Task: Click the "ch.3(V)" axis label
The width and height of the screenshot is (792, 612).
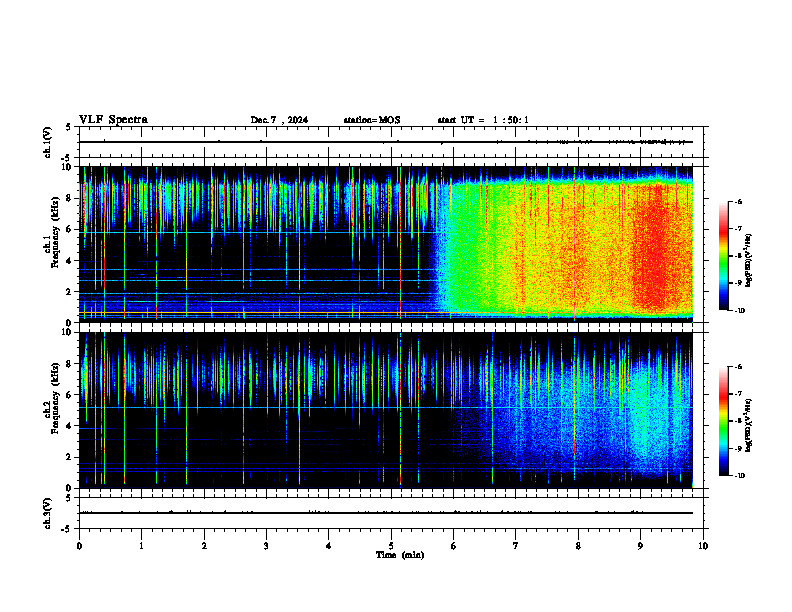Action: coord(48,513)
